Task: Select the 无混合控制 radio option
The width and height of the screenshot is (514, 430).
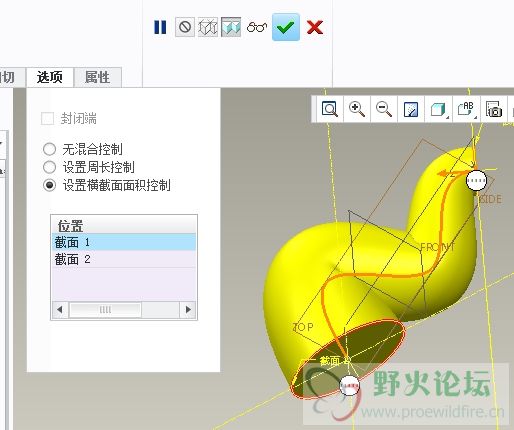Action: tap(49, 149)
